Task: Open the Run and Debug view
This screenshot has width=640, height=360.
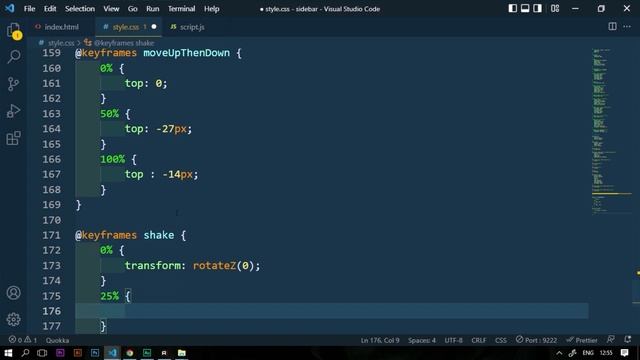Action: click(13, 111)
